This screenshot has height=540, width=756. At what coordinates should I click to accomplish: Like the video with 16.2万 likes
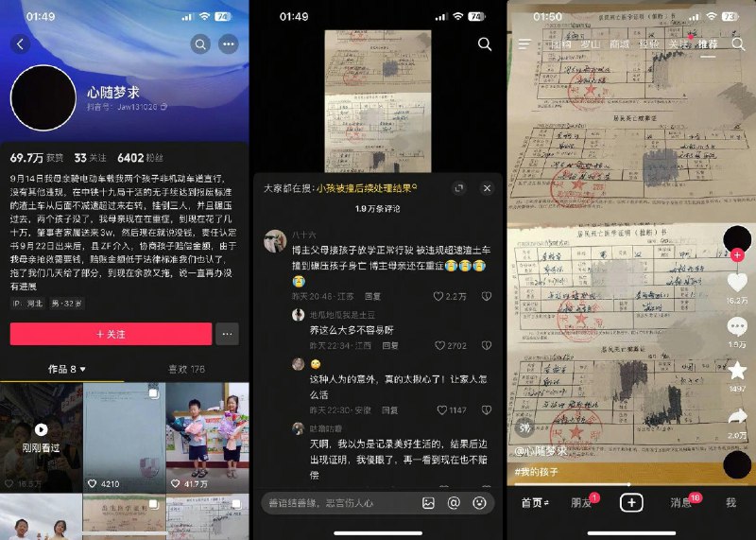tap(737, 283)
